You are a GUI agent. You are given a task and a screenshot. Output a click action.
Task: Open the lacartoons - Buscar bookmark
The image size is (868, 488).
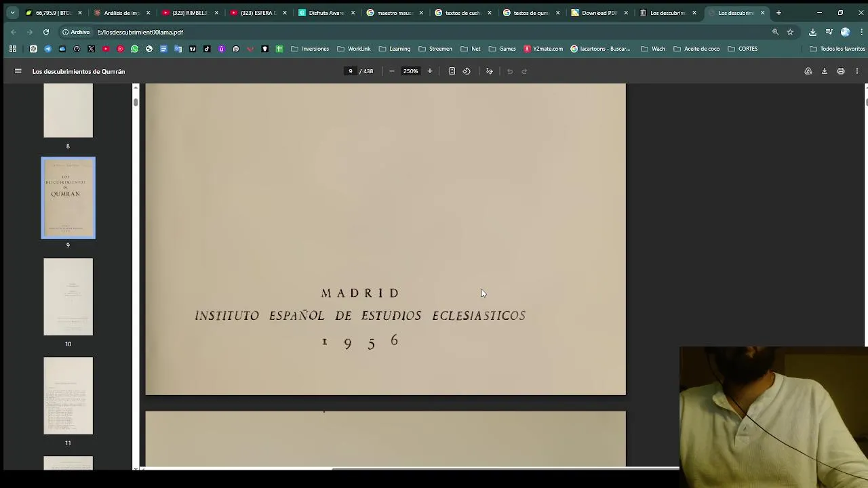pyautogui.click(x=601, y=49)
